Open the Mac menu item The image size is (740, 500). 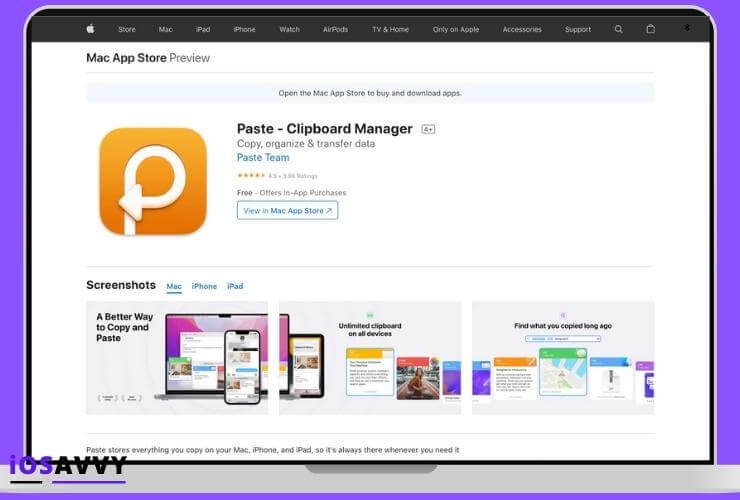pyautogui.click(x=166, y=29)
